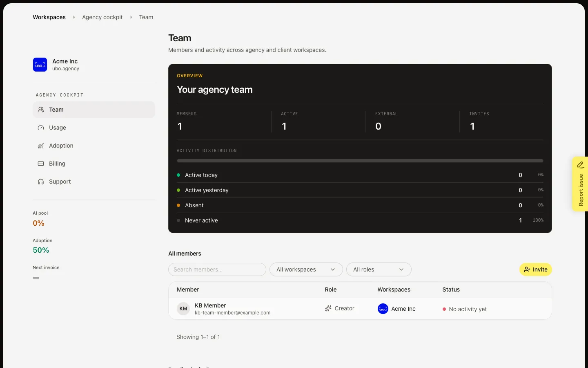Click the MEMBERS stat label
The image size is (588, 368).
point(187,114)
